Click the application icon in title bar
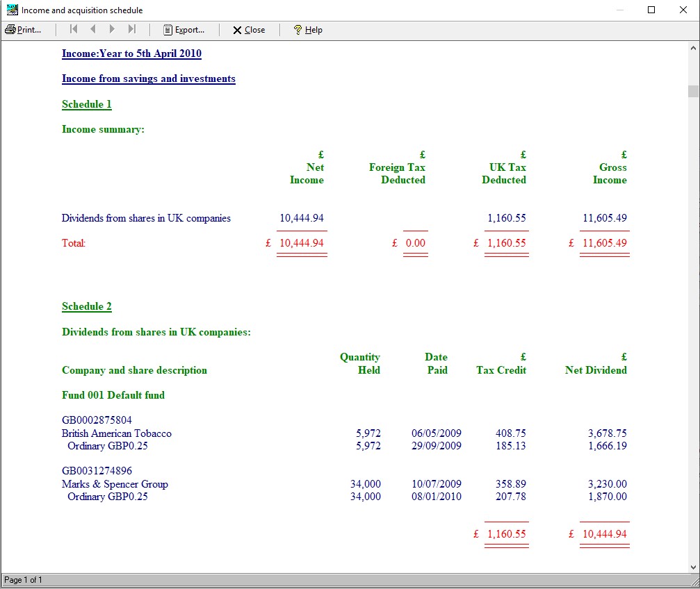Screen dimensions: 700x589 point(12,10)
